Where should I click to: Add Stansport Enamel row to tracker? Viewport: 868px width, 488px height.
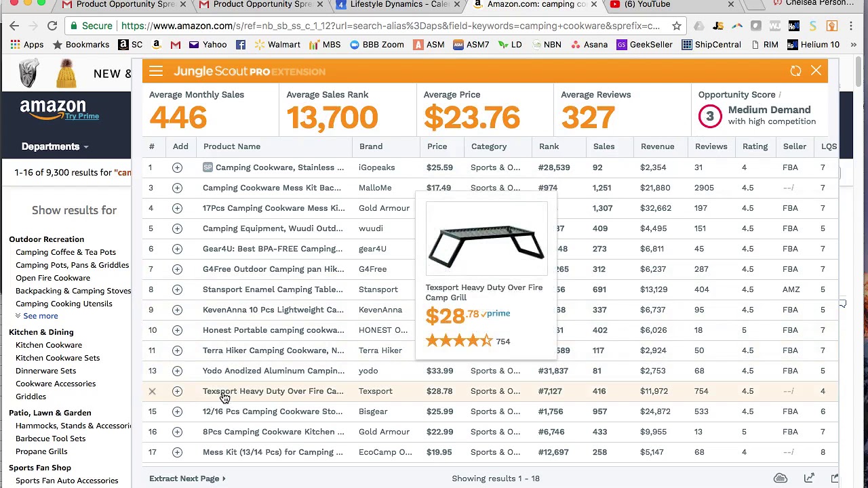click(177, 289)
